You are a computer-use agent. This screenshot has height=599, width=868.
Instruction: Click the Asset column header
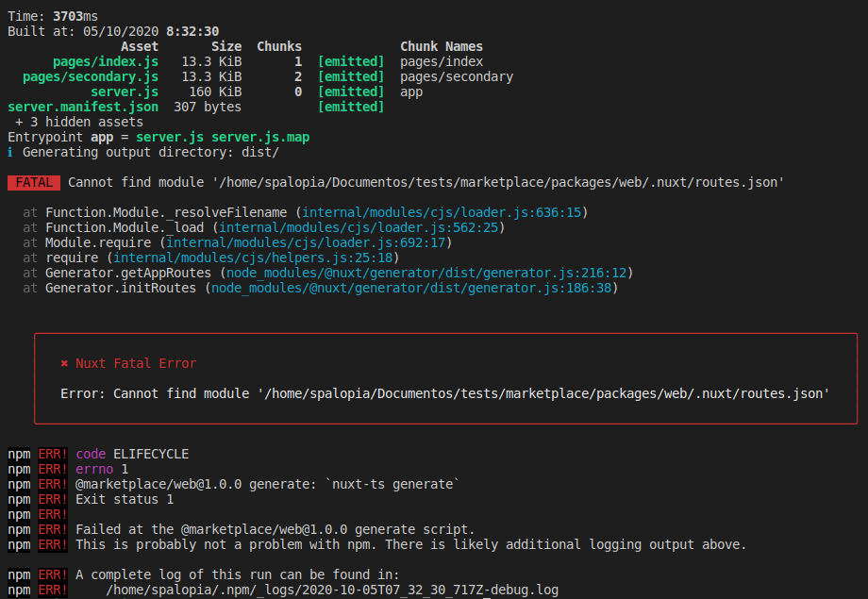[x=140, y=46]
